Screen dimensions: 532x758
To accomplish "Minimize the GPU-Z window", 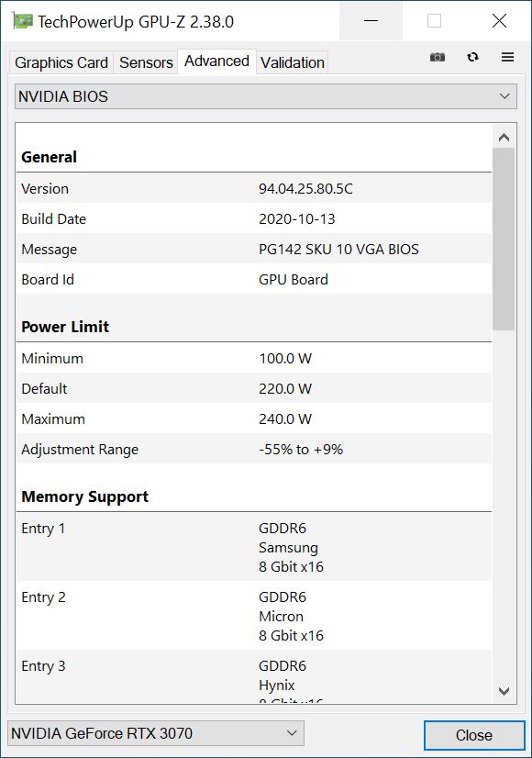I will pyautogui.click(x=371, y=21).
